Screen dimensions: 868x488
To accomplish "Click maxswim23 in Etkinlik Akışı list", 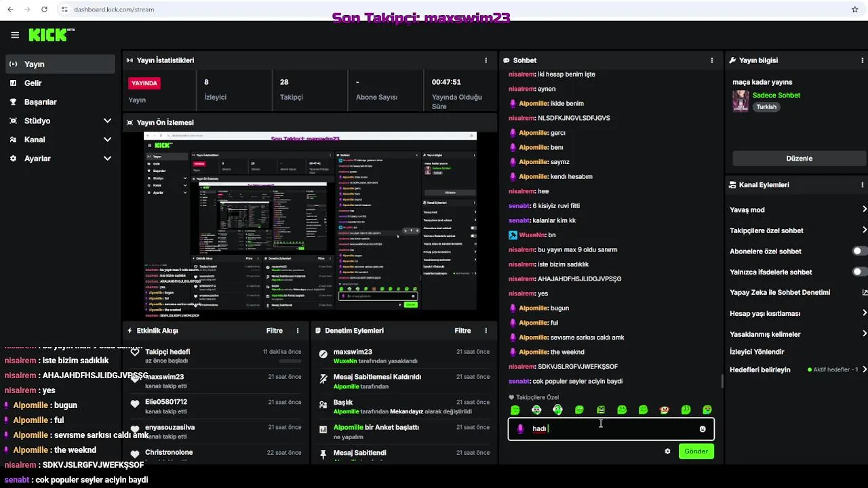I will (164, 377).
